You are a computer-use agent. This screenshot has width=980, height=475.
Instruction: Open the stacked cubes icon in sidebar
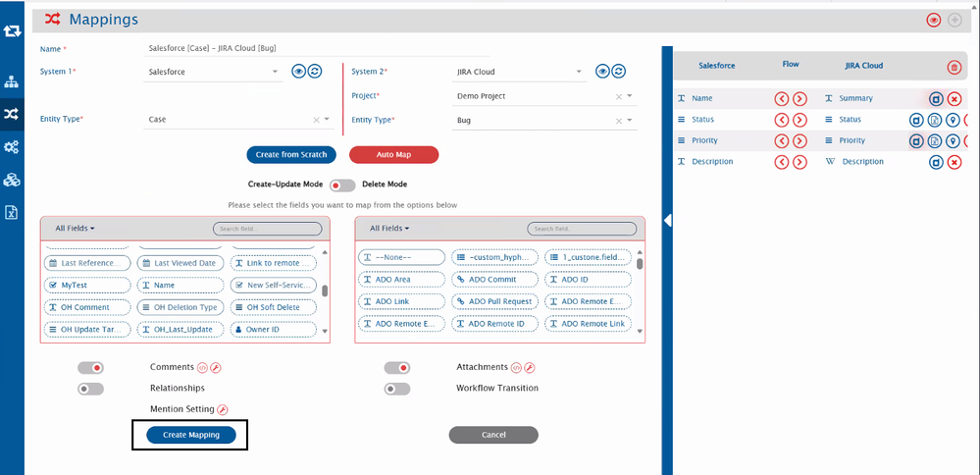click(12, 180)
